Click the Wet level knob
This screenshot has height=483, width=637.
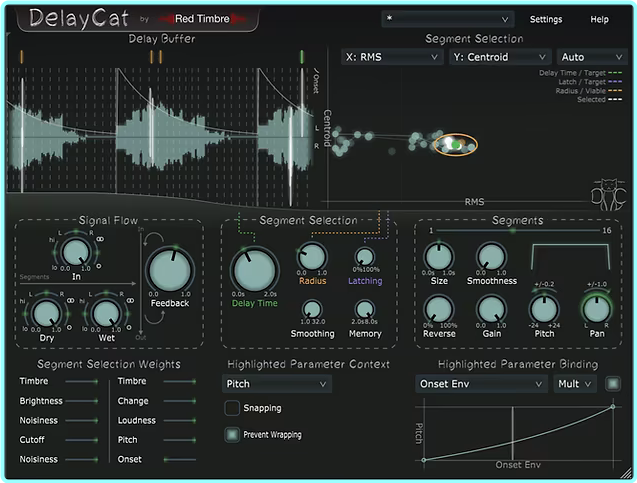tap(106, 313)
